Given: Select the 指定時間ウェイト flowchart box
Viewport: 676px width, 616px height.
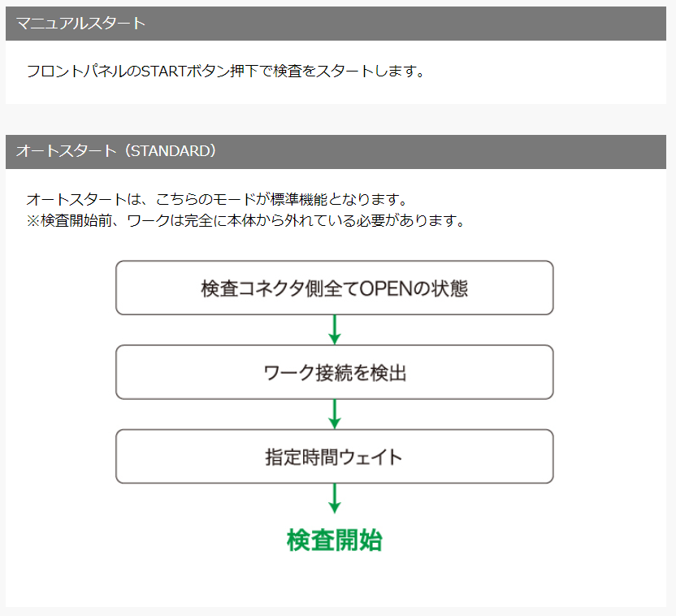Looking at the screenshot, I should click(x=334, y=457).
